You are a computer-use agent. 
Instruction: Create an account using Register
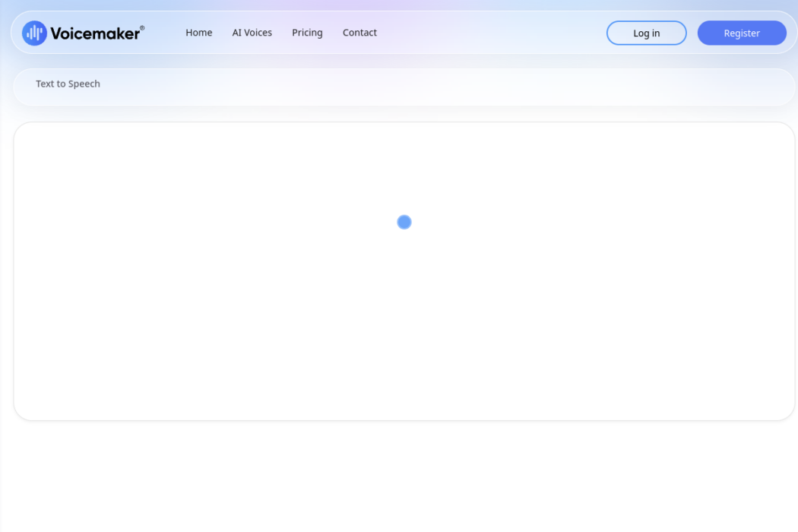tap(742, 33)
